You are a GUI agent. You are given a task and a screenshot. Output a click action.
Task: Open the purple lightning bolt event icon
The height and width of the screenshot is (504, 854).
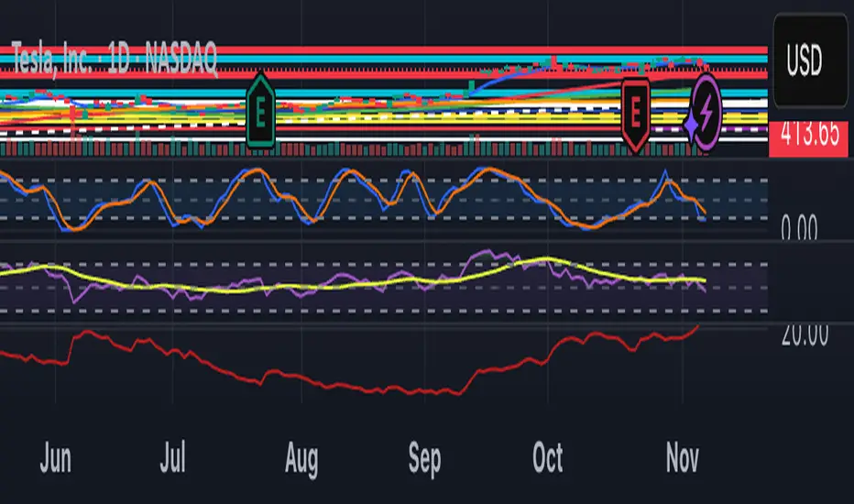(706, 112)
